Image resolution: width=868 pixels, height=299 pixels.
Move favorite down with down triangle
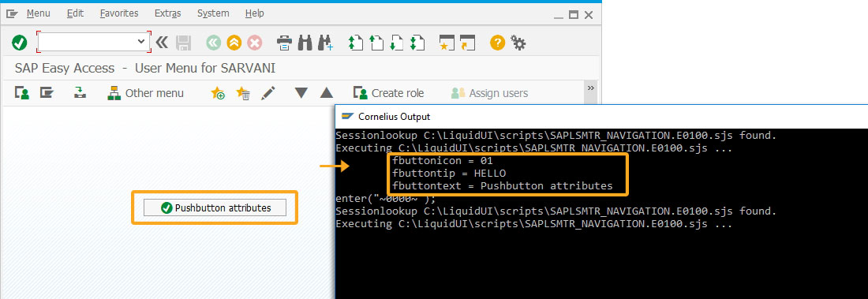click(301, 93)
